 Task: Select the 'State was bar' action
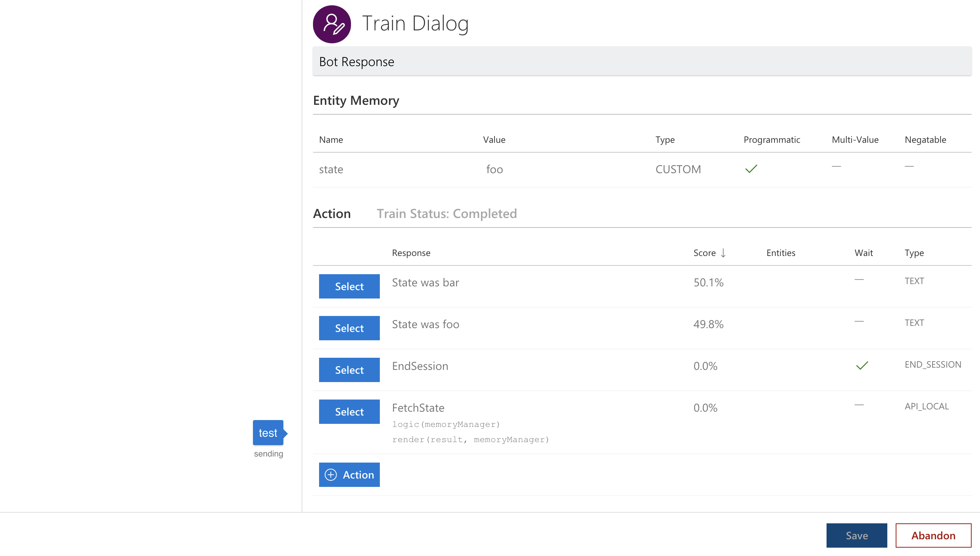pyautogui.click(x=349, y=286)
